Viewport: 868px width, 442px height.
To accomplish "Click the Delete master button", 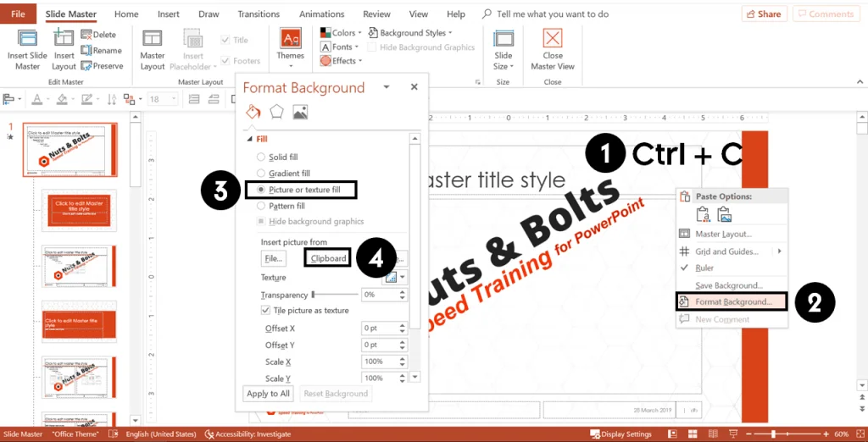I will tap(98, 35).
